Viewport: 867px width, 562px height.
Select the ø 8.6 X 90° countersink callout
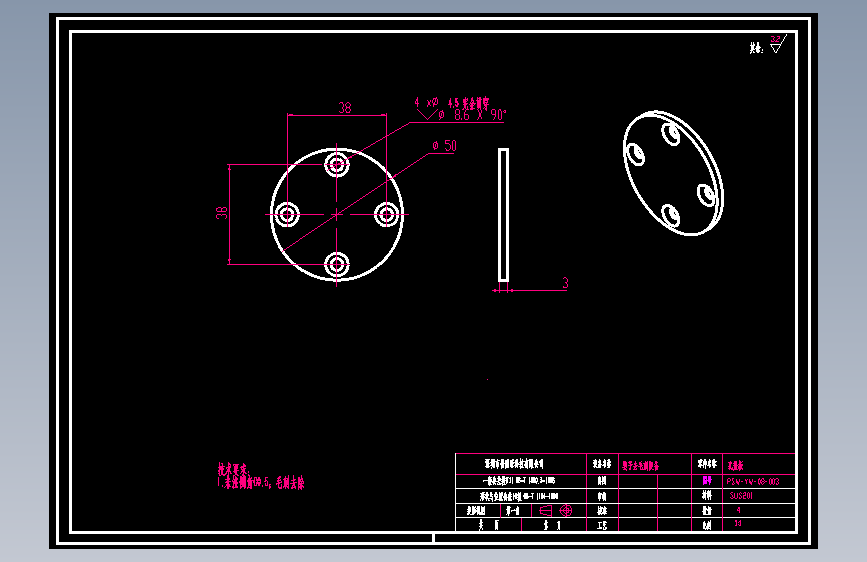point(472,115)
